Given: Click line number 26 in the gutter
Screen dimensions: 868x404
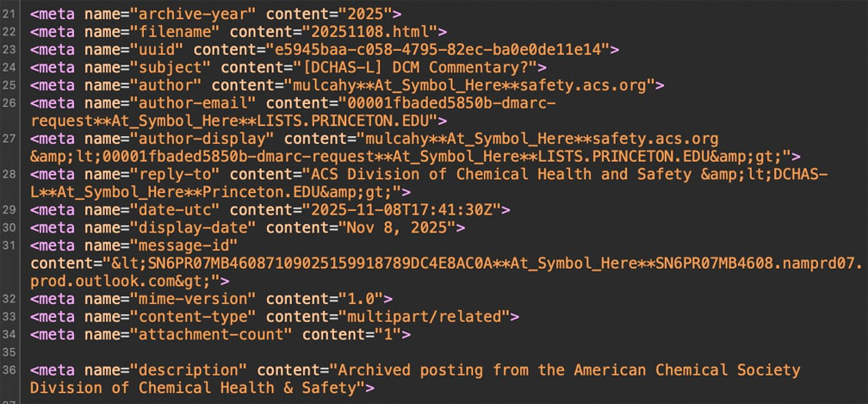Looking at the screenshot, I should (x=9, y=103).
